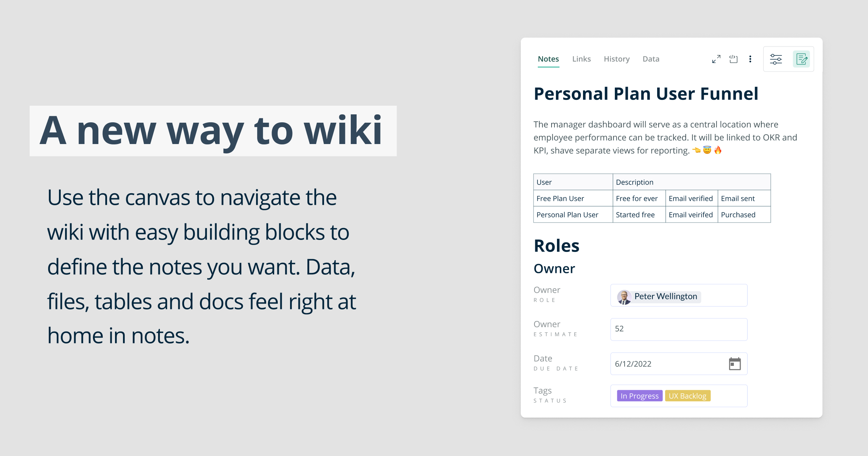Toggle the UX Backlog status tag
The width and height of the screenshot is (868, 456).
[x=688, y=396]
